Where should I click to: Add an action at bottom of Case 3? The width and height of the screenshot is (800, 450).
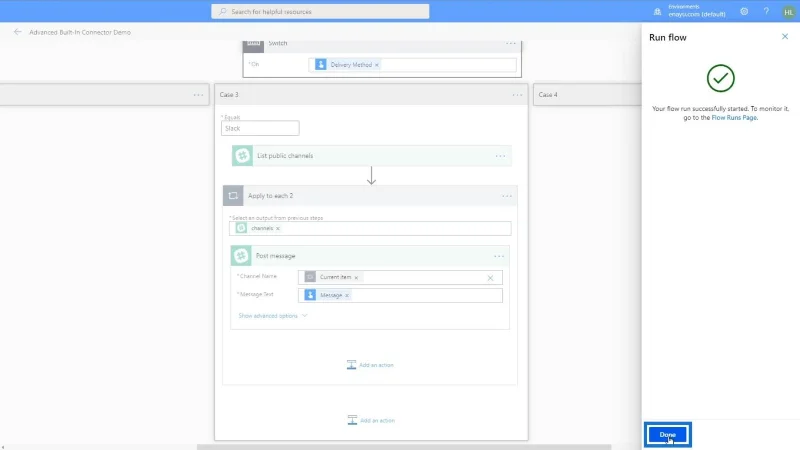click(371, 420)
